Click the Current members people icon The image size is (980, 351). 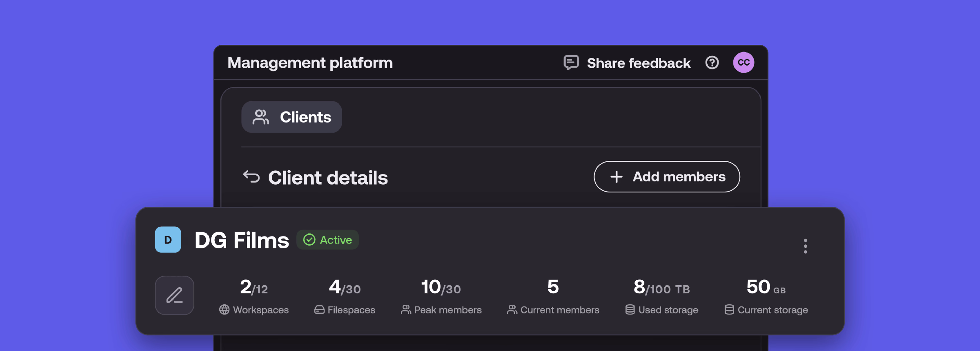click(x=512, y=310)
